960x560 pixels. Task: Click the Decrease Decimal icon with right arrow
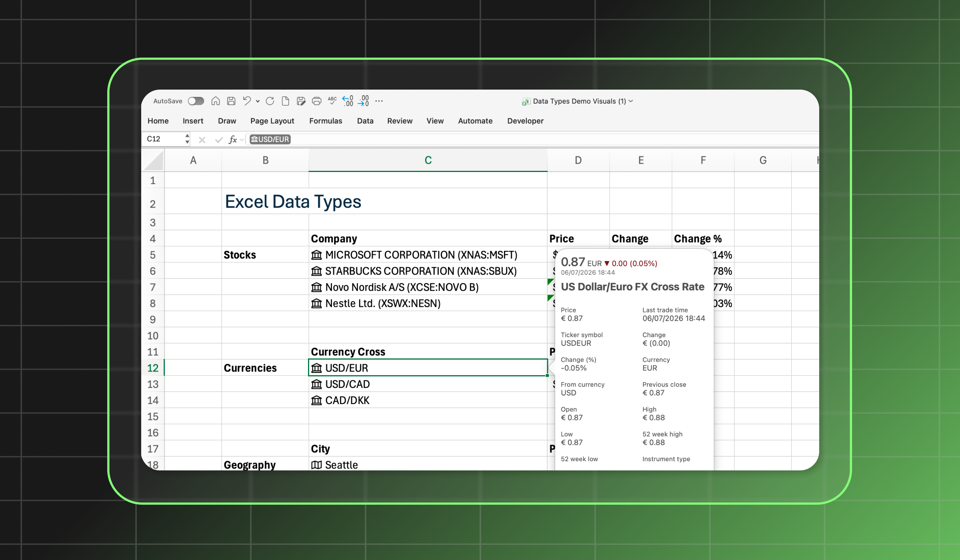click(x=363, y=101)
